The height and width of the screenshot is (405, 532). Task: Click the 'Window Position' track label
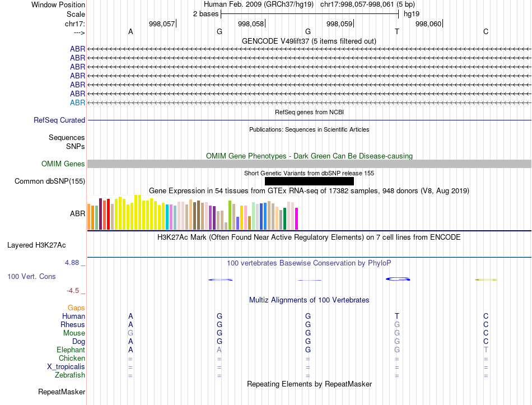point(58,4)
